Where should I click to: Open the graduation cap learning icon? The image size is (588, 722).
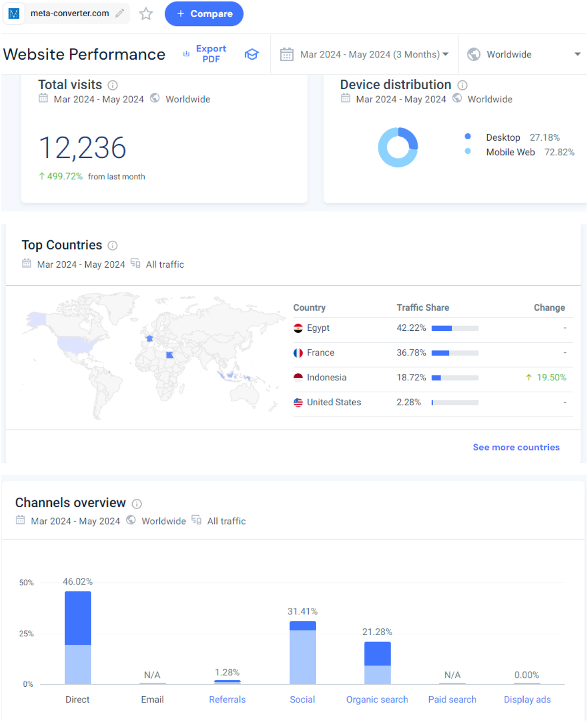pos(251,54)
